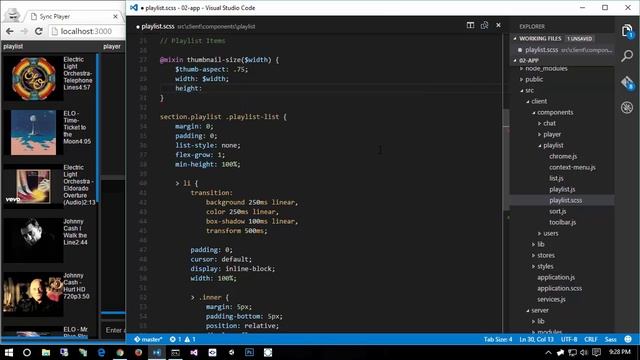Open toolbar.js file
The width and height of the screenshot is (640, 360).
(562, 222)
